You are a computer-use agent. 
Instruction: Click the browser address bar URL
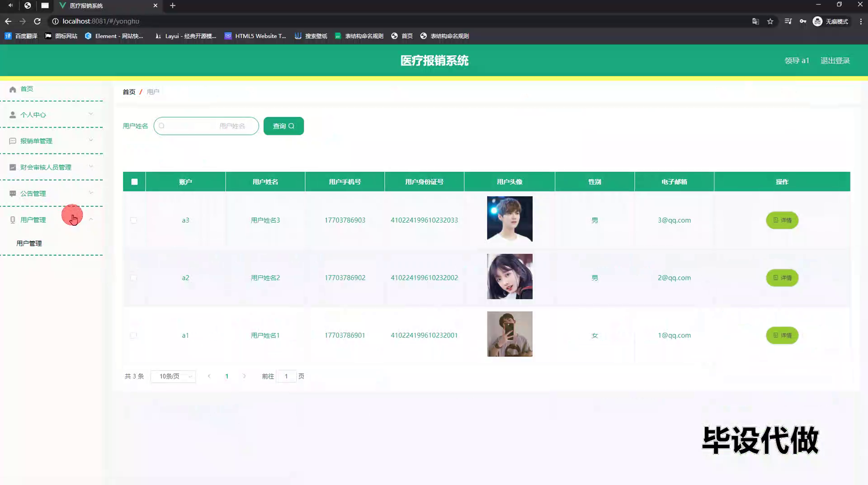click(x=101, y=21)
